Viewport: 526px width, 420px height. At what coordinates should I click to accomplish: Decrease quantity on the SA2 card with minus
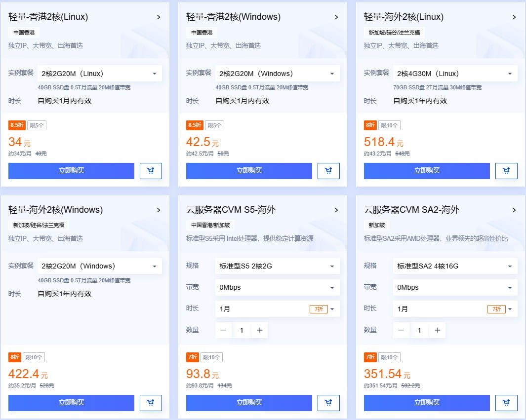pos(401,330)
